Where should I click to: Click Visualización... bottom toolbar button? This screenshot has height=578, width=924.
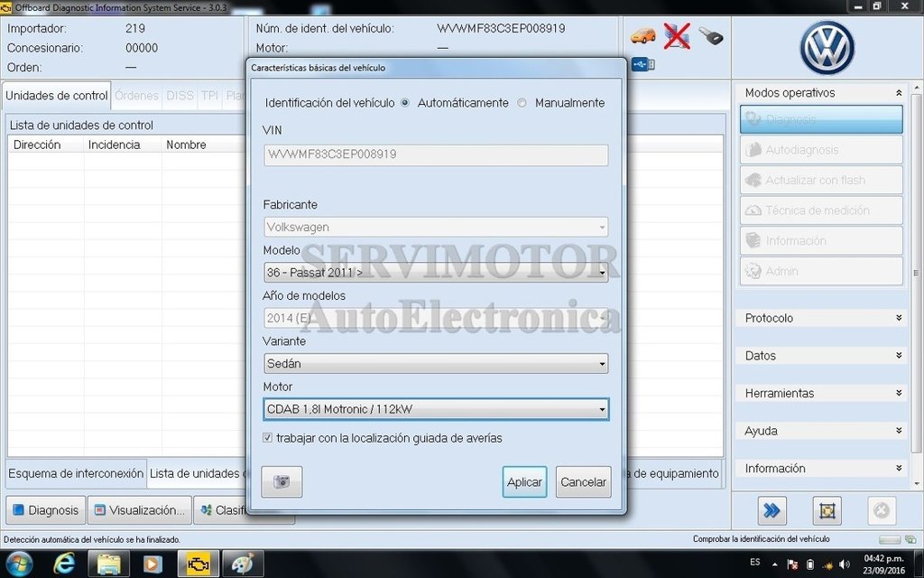140,510
